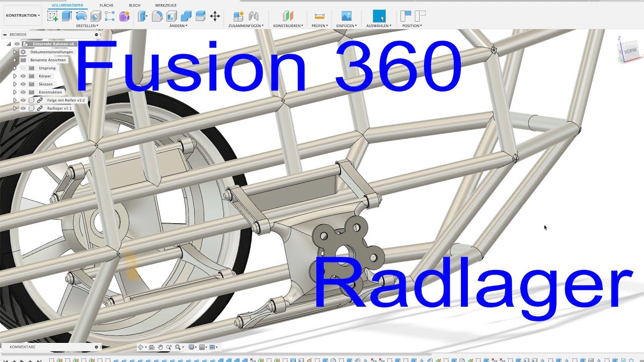Open the ERSTELLEN dropdown menu
The width and height of the screenshot is (644, 362).
tap(87, 26)
